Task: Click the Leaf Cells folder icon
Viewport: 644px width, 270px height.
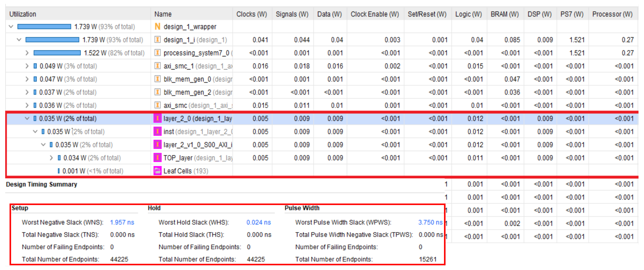Action: click(157, 171)
